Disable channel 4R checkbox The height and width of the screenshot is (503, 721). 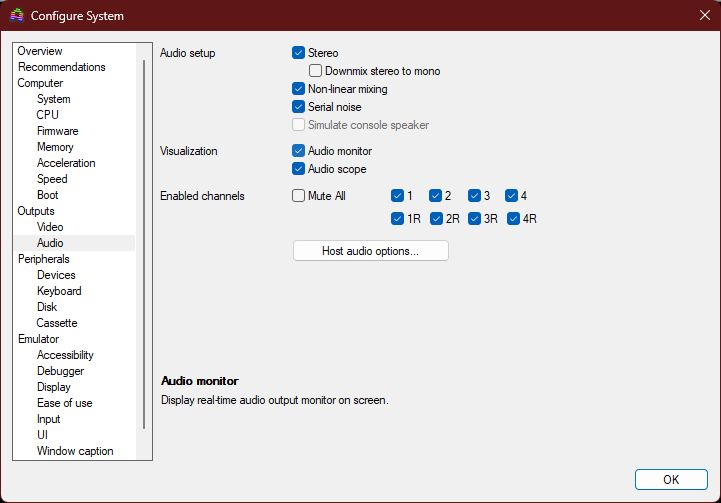click(515, 218)
